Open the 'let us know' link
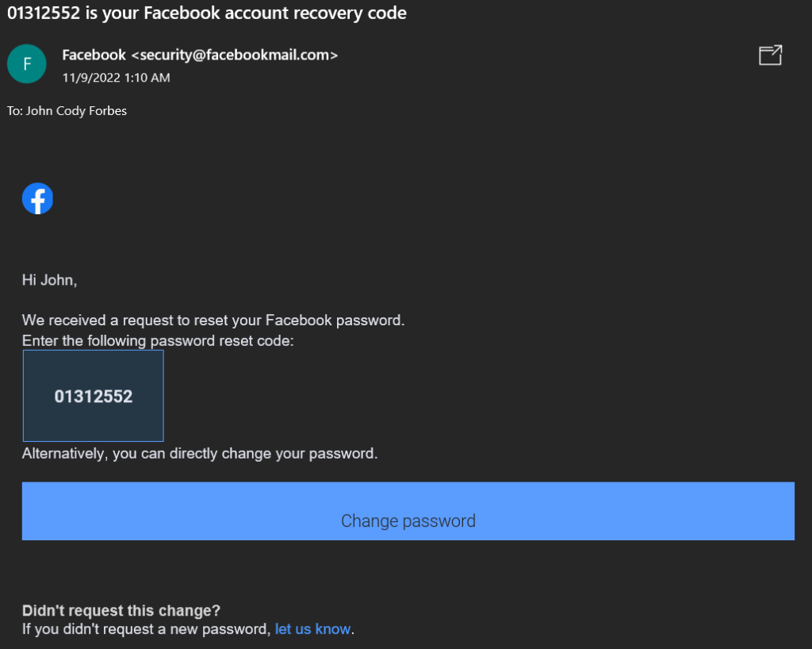 click(x=312, y=629)
